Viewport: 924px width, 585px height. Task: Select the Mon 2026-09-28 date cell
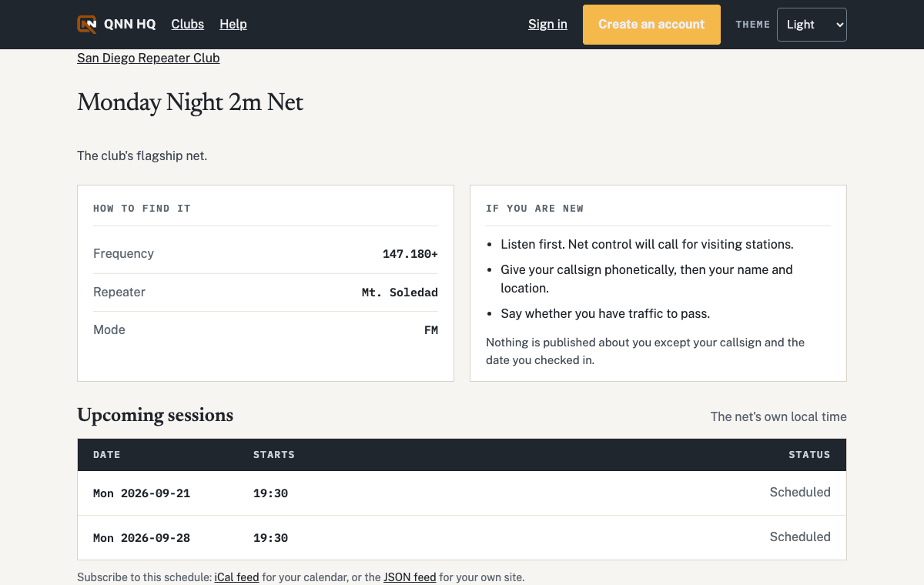[142, 538]
